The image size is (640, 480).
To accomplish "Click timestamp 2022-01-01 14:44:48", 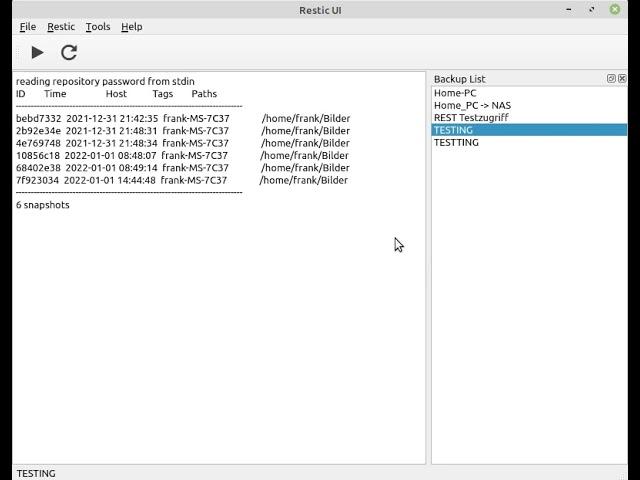I will 109,180.
